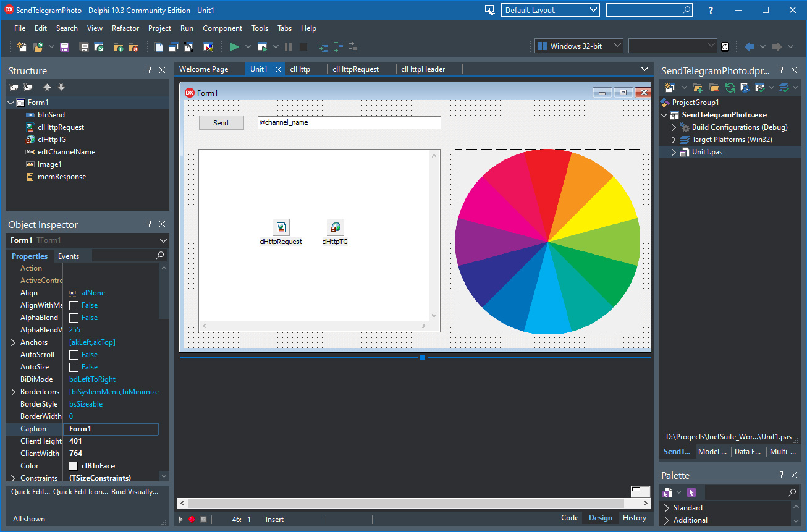Open the Run button dropdown arrow
Viewport: 807px width, 532px height.
click(248, 47)
